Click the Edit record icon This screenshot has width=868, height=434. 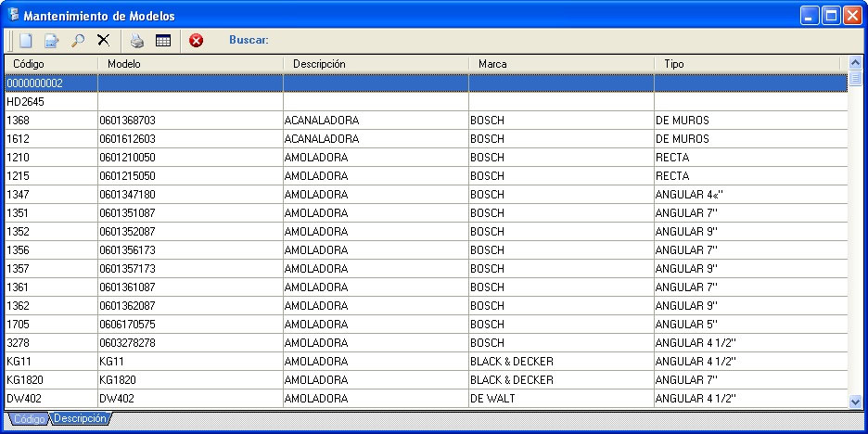coord(52,41)
